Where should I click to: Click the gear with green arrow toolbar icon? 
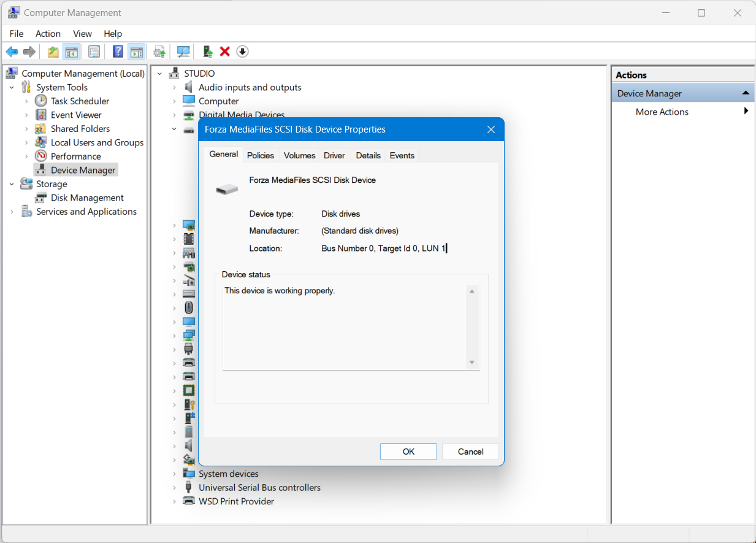pos(159,52)
